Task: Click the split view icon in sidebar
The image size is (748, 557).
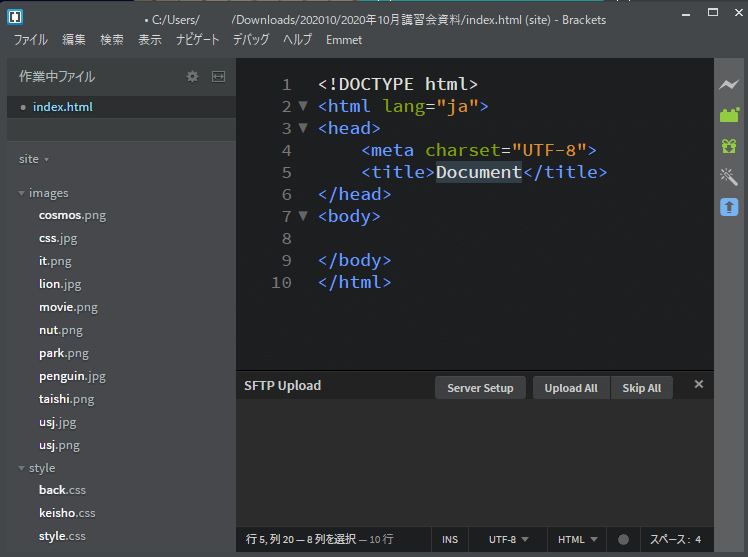Action: [x=218, y=77]
